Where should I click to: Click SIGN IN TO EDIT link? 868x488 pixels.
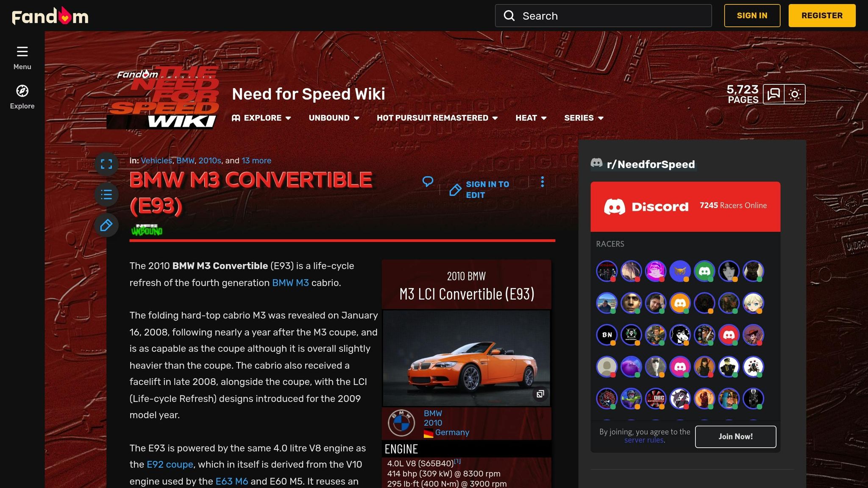pos(487,190)
